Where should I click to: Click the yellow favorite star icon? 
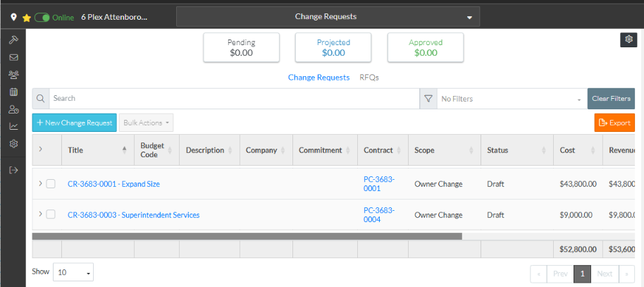pyautogui.click(x=27, y=16)
